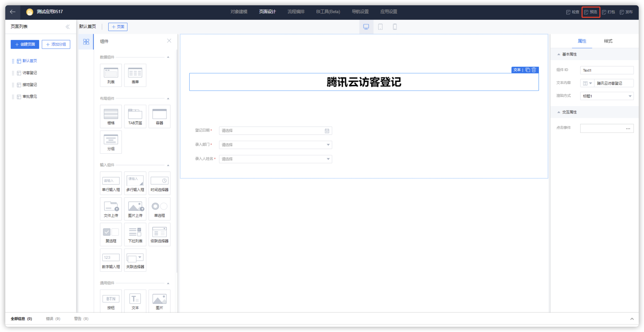Open the 应用设置 tab
This screenshot has width=644, height=332.
[x=389, y=12]
